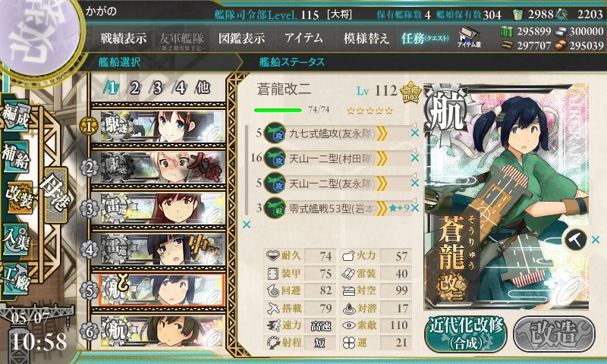Select sixth ship banner in fleet list
The height and width of the screenshot is (364, 607).
[158, 331]
